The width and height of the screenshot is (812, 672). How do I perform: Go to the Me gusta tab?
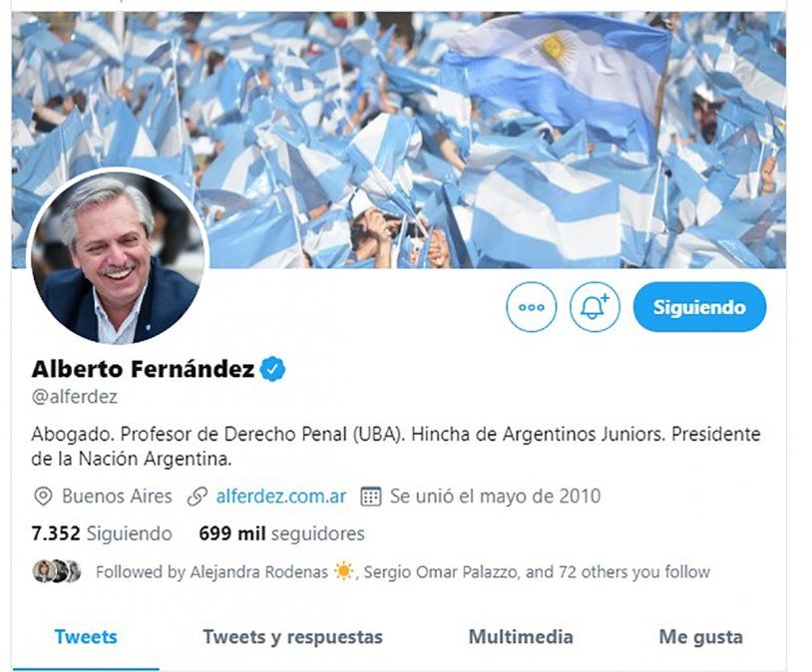click(700, 637)
